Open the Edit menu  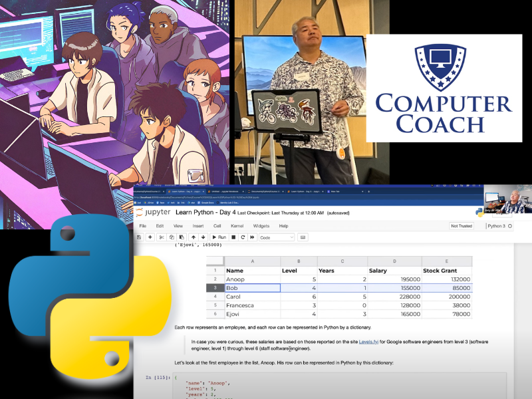(x=160, y=226)
